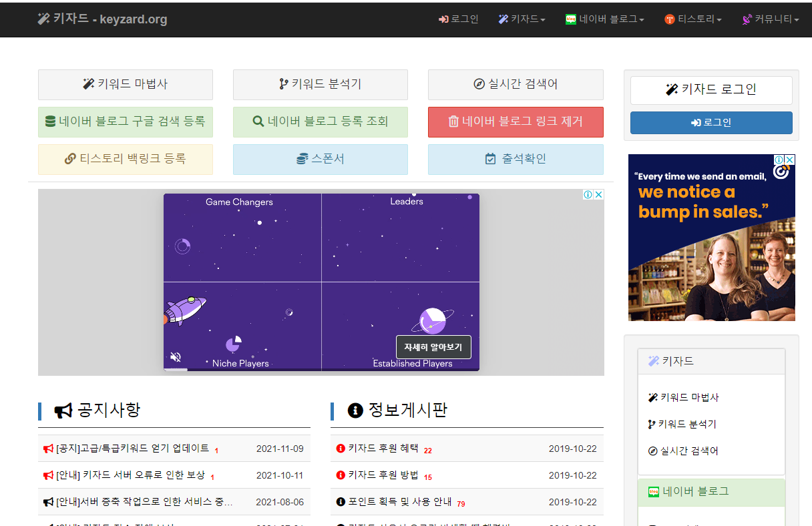Click 티스토리 백링크 등록 button
This screenshot has width=812, height=526.
click(126, 160)
